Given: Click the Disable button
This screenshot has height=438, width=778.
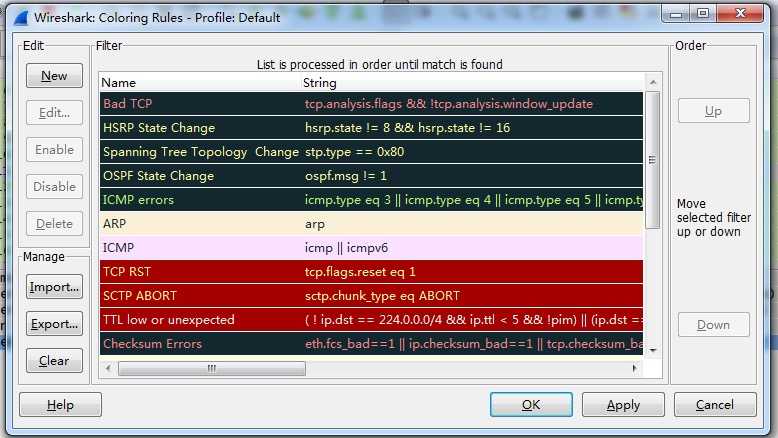Looking at the screenshot, I should (x=54, y=187).
